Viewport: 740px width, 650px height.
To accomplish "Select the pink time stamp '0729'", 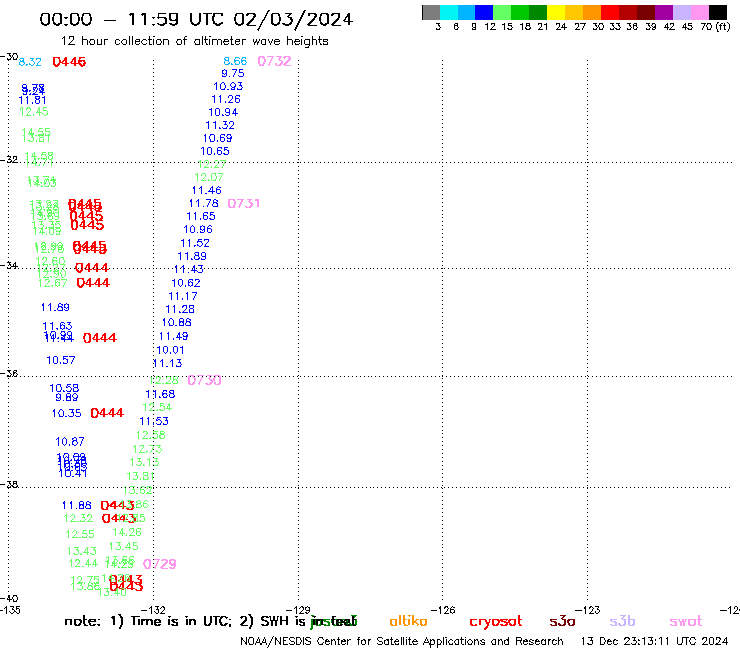I will [160, 564].
